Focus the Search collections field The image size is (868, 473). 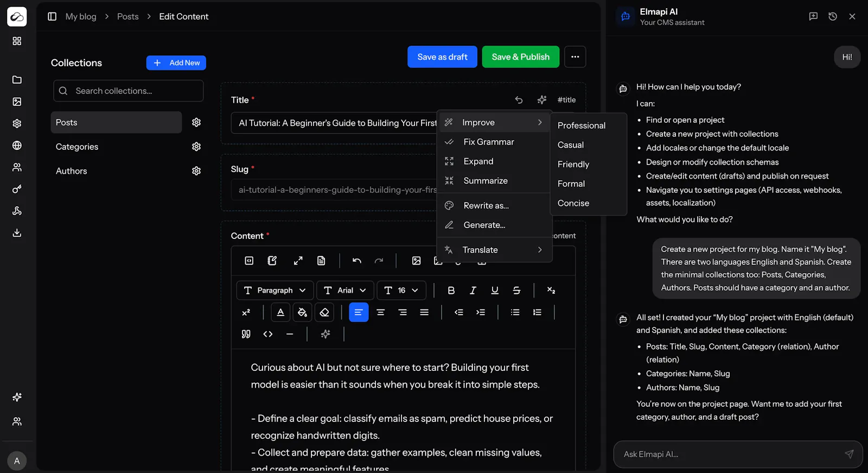pos(129,91)
